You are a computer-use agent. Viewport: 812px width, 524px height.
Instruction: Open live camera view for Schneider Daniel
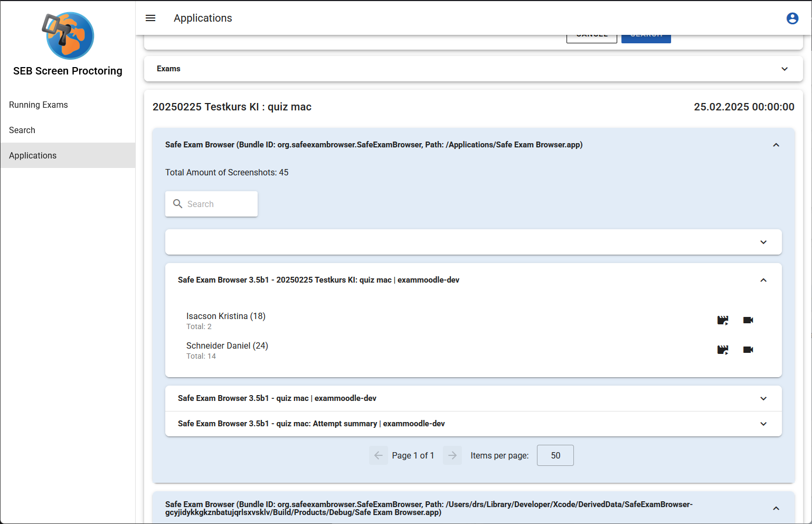click(748, 350)
